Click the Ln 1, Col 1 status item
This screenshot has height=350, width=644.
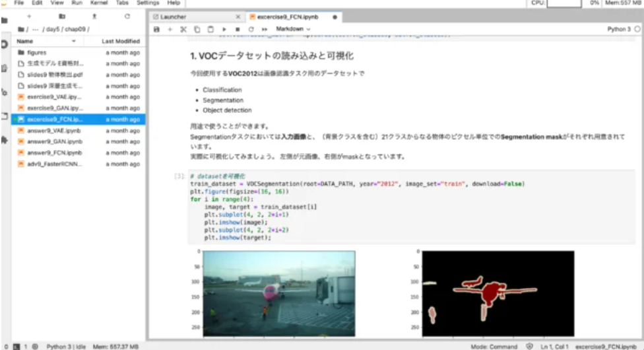tap(554, 347)
